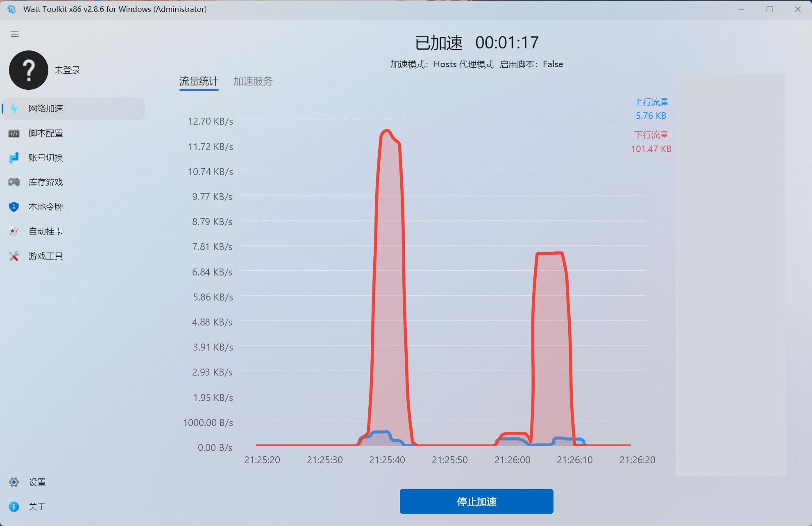Toggle the 下行流量 download traffic series
The width and height of the screenshot is (812, 526).
(651, 134)
